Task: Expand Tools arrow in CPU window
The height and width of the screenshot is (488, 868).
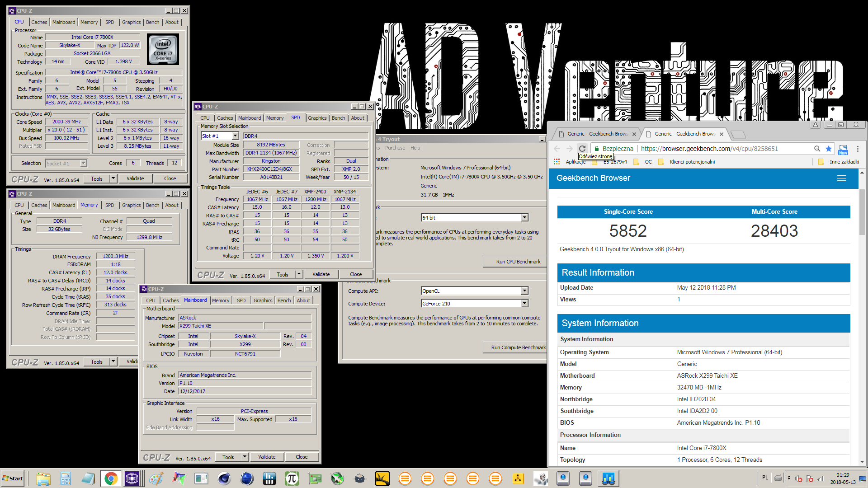Action: 113,179
